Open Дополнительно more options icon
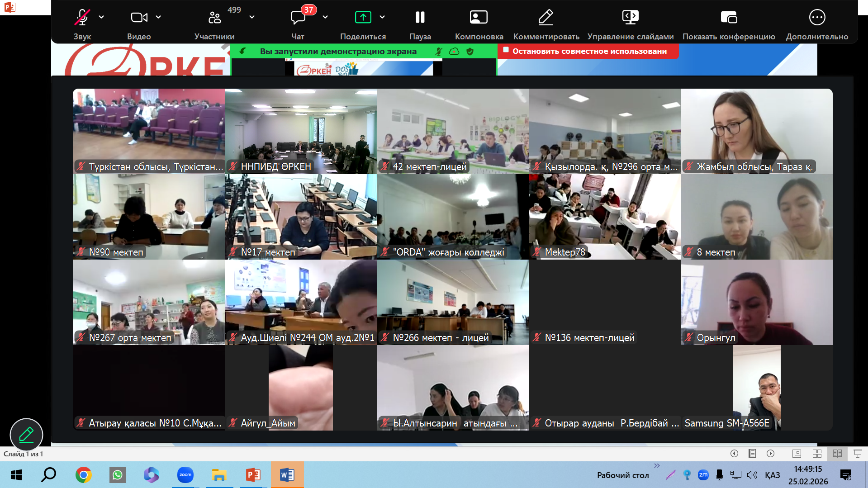 click(817, 18)
